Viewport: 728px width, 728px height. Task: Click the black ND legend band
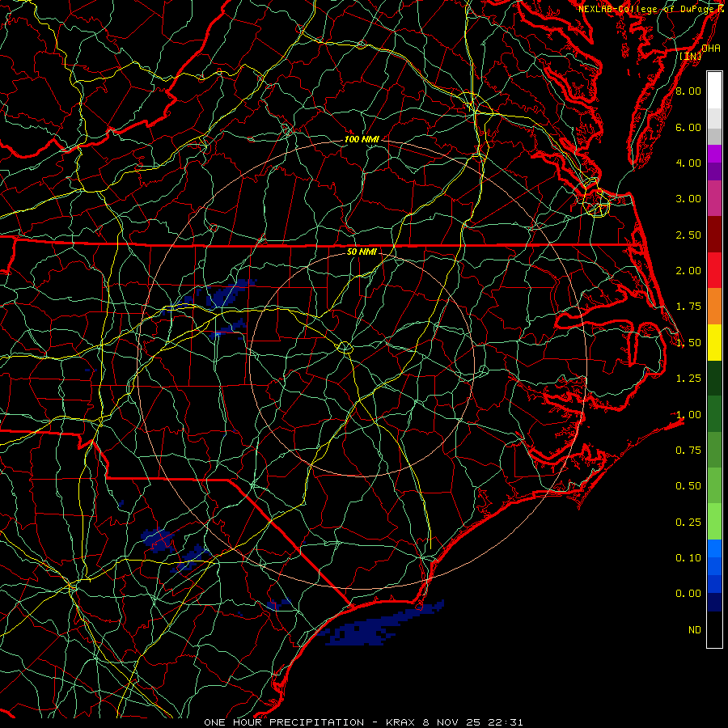714,629
